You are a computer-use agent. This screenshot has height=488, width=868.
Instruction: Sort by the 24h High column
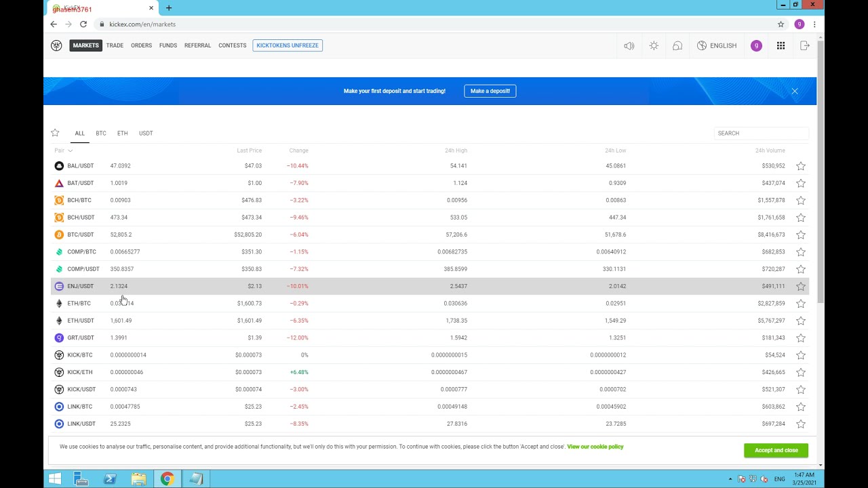click(x=456, y=150)
